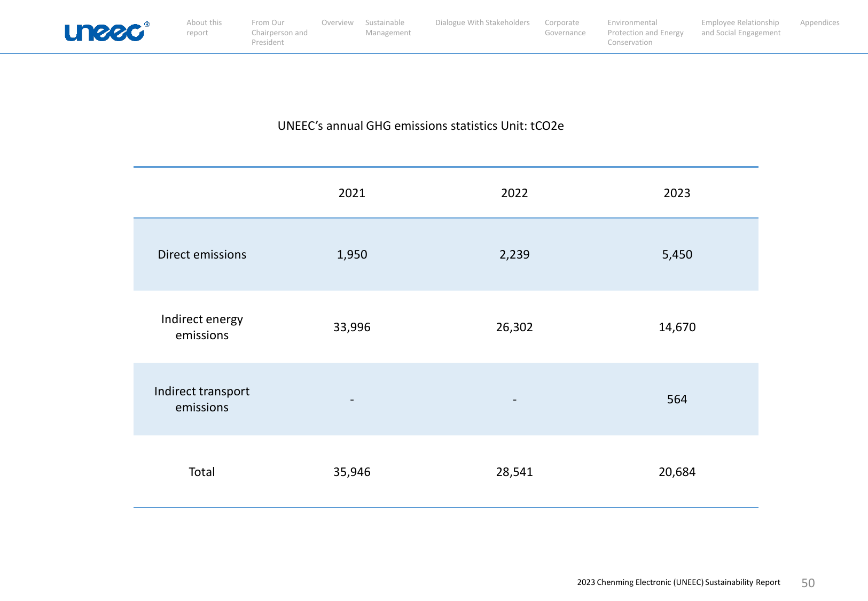Click the 33,996 value cell

[x=352, y=327]
